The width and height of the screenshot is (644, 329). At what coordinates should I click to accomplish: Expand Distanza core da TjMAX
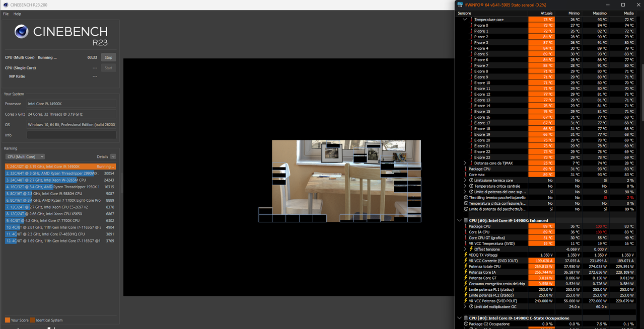coord(465,163)
